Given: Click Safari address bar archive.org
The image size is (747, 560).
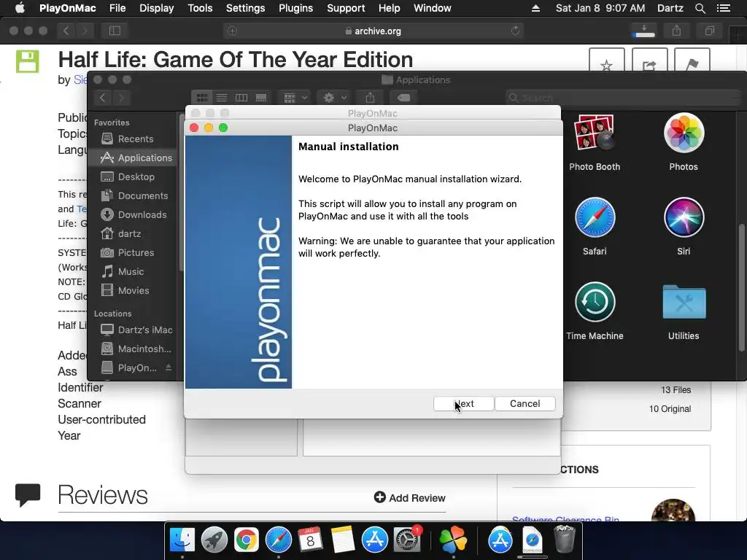Looking at the screenshot, I should [x=374, y=31].
